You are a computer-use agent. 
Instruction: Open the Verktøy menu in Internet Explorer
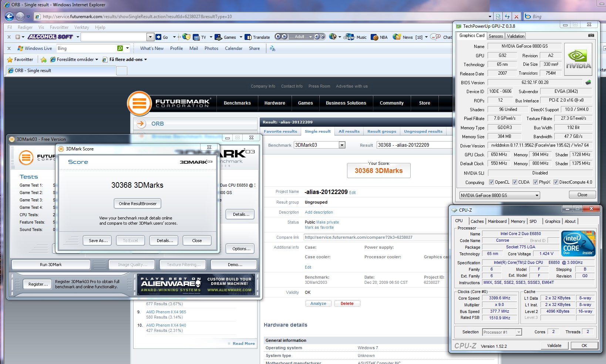tap(81, 27)
